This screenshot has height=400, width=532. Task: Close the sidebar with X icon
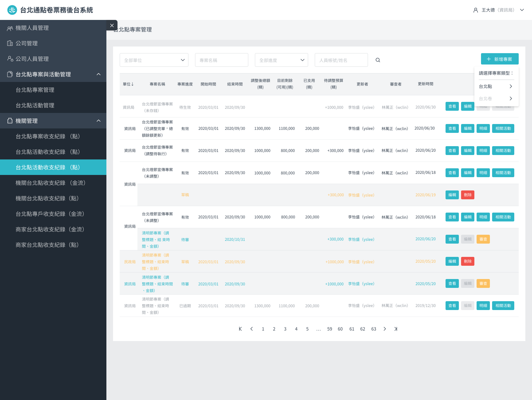click(112, 25)
